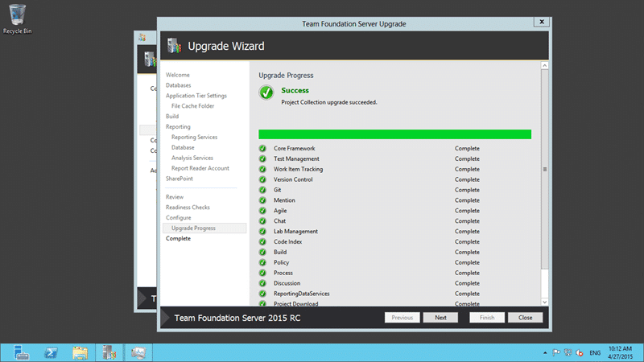Click the Next button
The image size is (644, 362).
point(440,317)
